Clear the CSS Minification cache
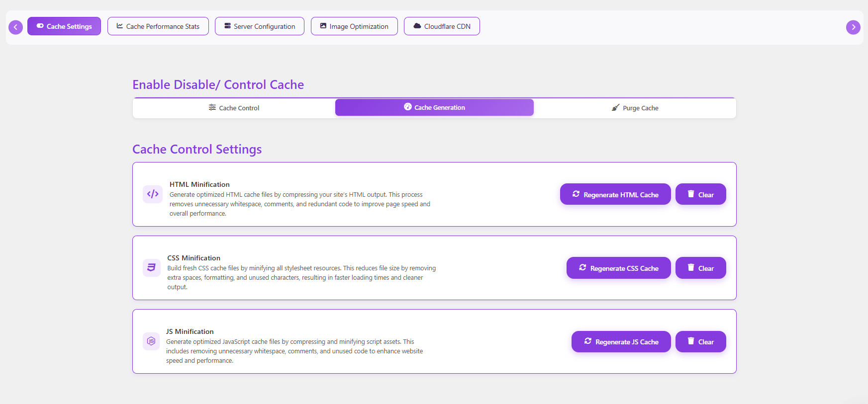868x404 pixels. 700,268
